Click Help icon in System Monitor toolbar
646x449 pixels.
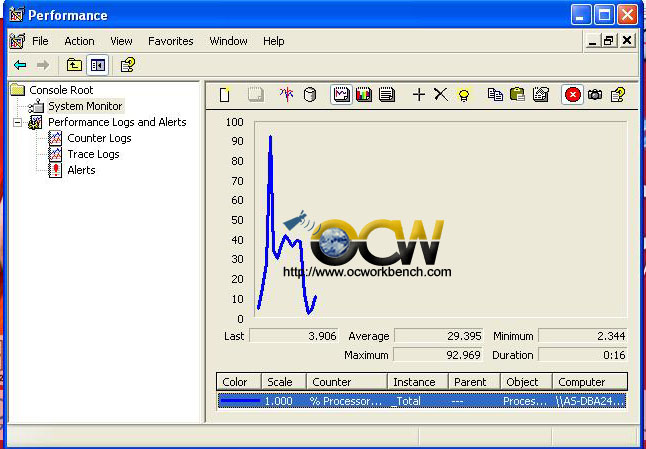(618, 95)
